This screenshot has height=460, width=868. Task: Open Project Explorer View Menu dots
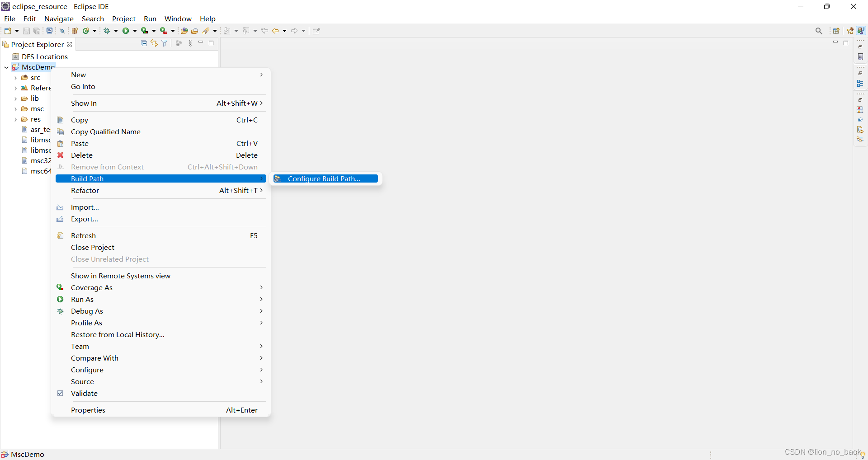tap(190, 43)
